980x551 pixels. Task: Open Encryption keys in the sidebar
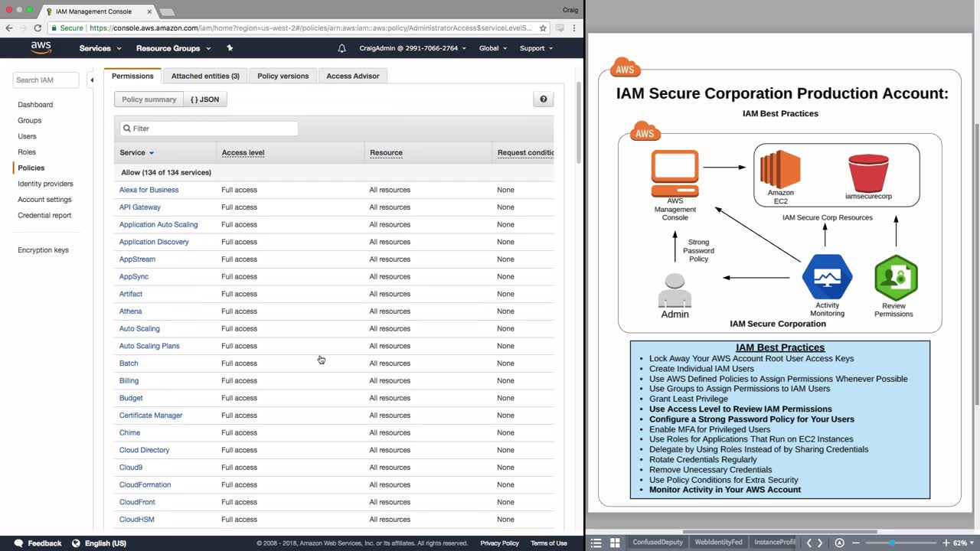(x=43, y=250)
